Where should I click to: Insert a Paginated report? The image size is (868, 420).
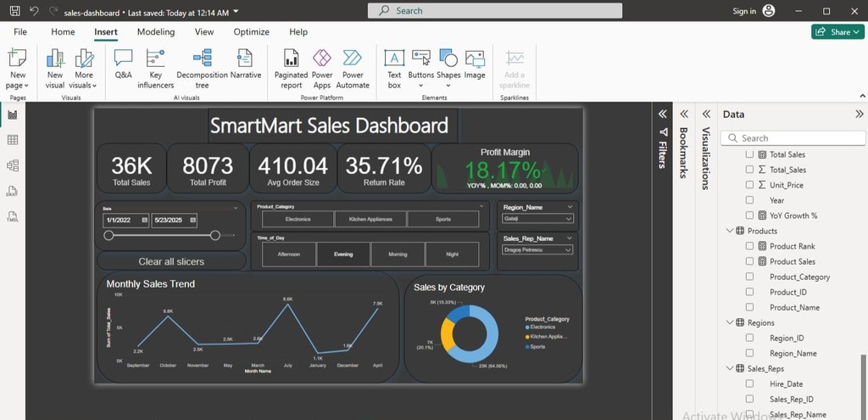[x=291, y=68]
